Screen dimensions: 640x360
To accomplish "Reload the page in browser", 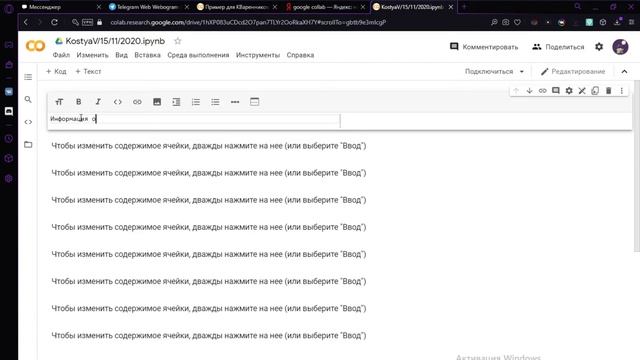I will pyautogui.click(x=54, y=22).
